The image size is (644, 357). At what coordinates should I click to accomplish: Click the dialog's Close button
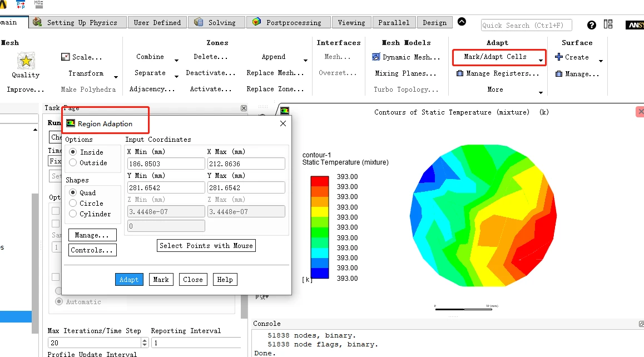coord(193,279)
